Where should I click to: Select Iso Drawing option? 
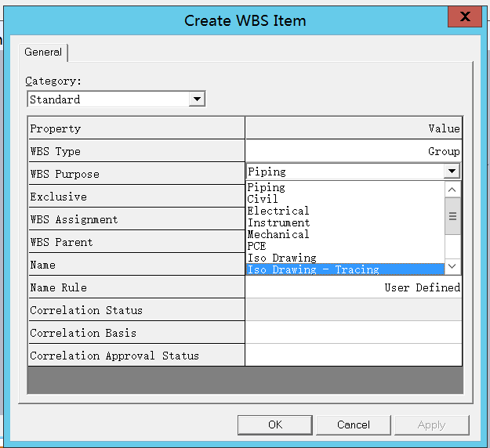tap(345, 258)
